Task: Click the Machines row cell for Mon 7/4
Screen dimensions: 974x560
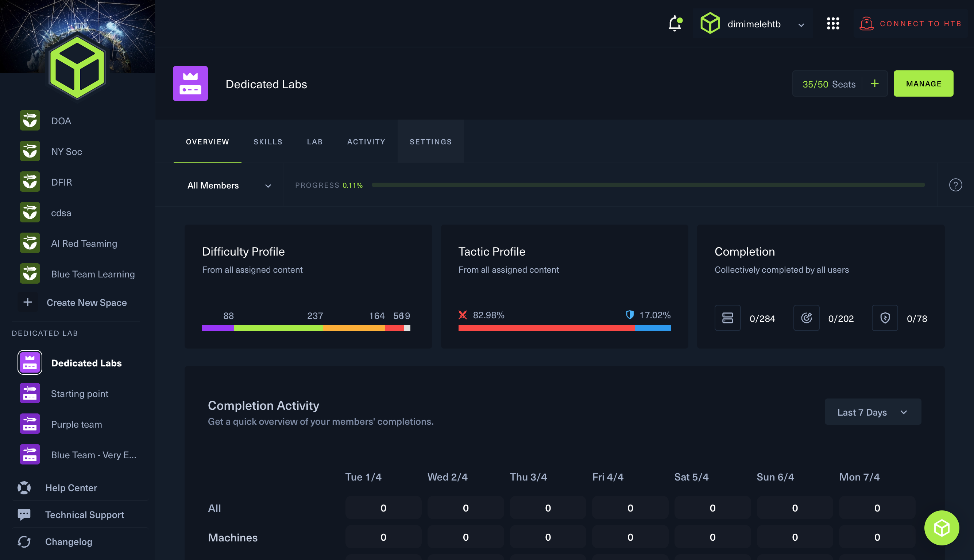Action: pos(877,537)
